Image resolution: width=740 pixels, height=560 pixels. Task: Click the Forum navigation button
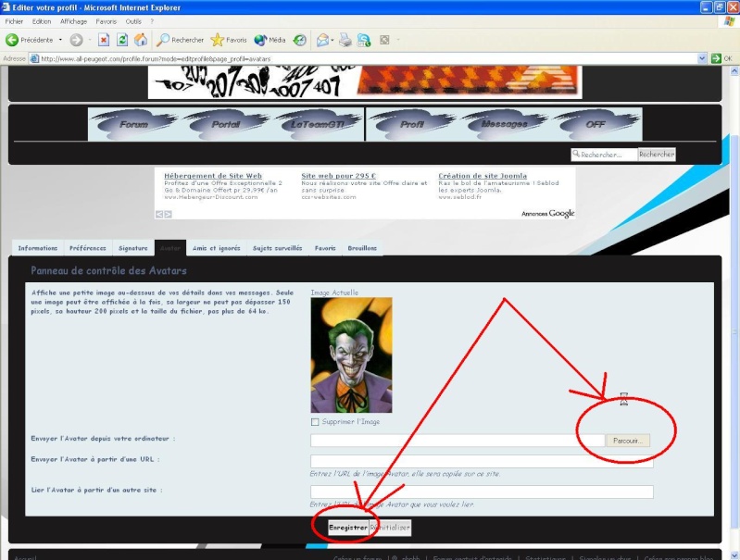tap(134, 125)
